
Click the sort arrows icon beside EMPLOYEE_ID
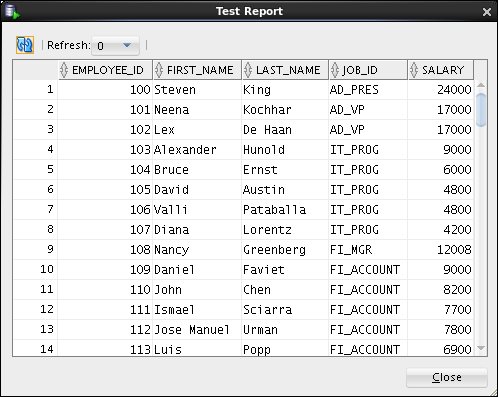(x=64, y=70)
